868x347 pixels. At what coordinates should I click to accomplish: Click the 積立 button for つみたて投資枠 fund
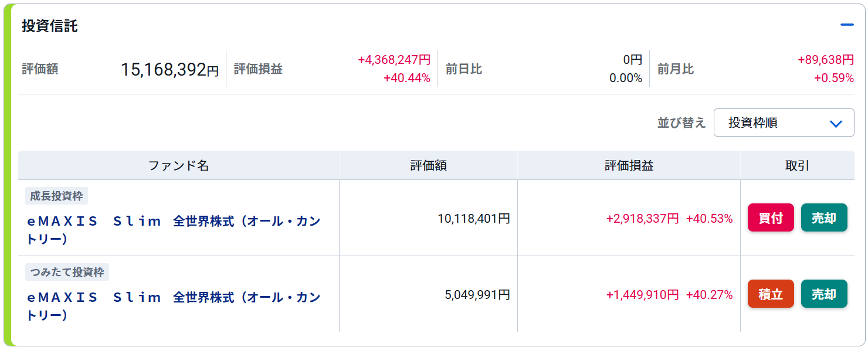[x=771, y=294]
